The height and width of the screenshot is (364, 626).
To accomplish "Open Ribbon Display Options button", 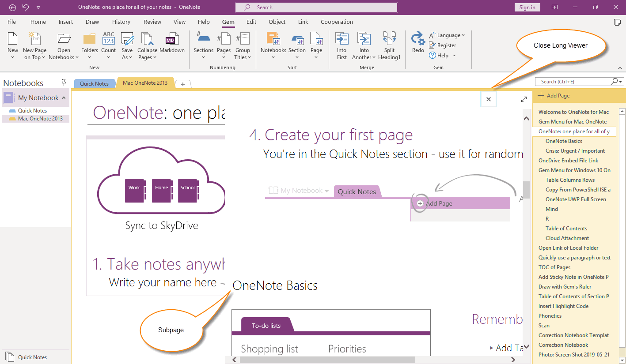I will coord(554,7).
